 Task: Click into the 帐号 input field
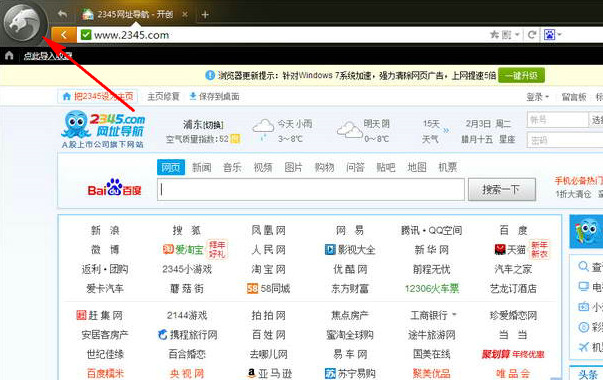558,120
